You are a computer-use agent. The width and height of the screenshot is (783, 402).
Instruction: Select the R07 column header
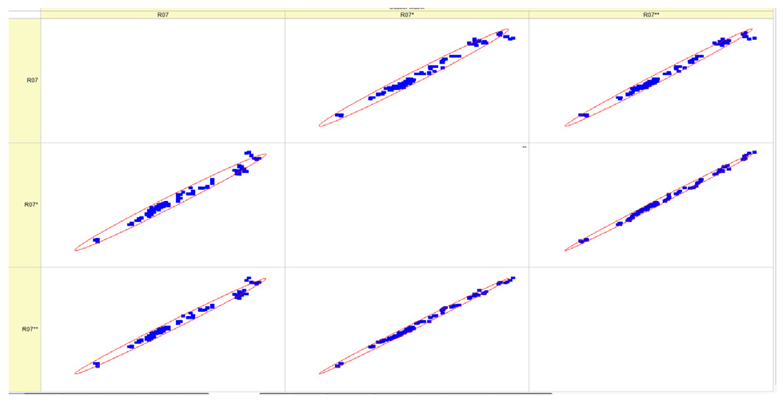(163, 15)
